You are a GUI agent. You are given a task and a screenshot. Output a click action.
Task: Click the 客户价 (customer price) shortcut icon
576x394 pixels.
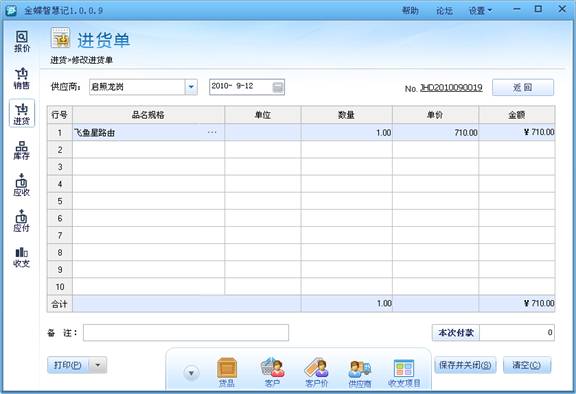pyautogui.click(x=316, y=372)
